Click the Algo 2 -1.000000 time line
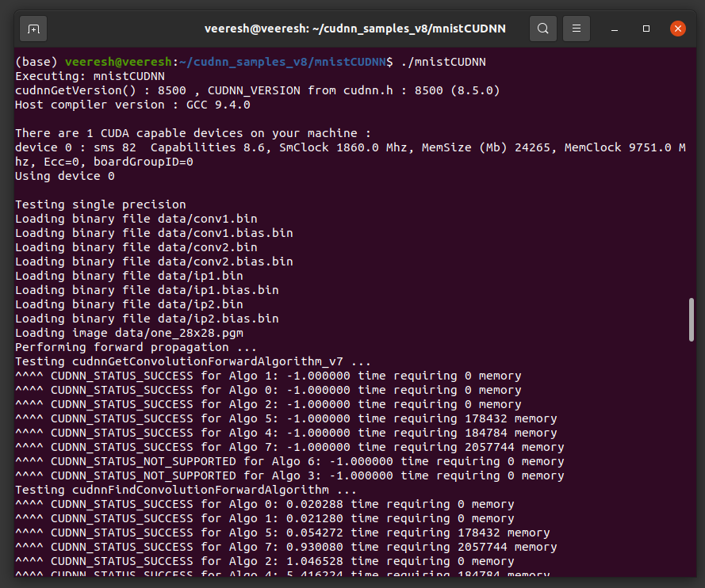 [268, 405]
